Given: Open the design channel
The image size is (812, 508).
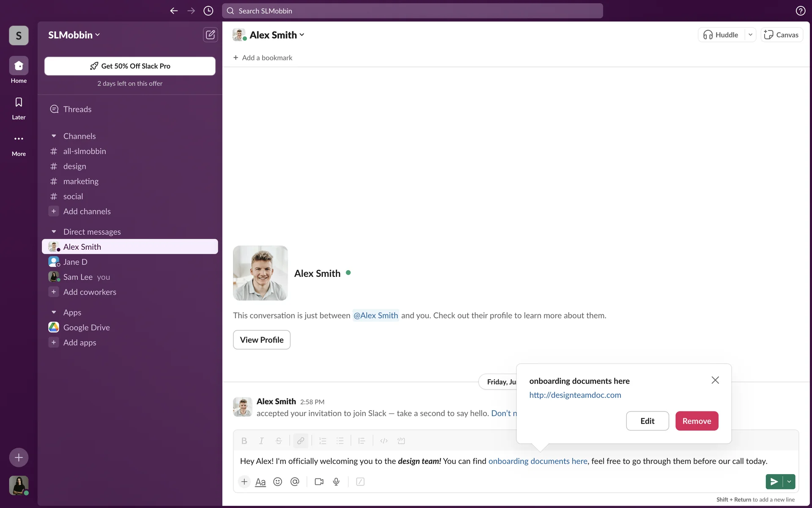Looking at the screenshot, I should coord(74,166).
